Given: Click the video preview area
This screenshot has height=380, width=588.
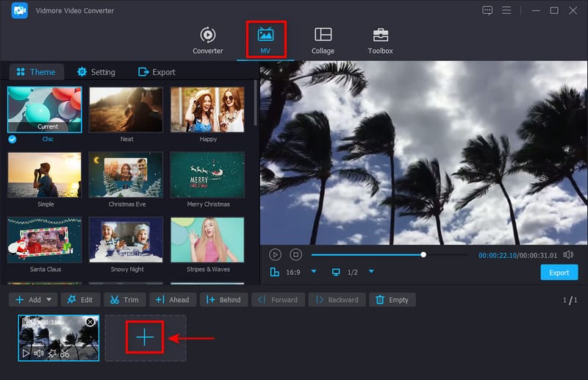Looking at the screenshot, I should coord(424,153).
